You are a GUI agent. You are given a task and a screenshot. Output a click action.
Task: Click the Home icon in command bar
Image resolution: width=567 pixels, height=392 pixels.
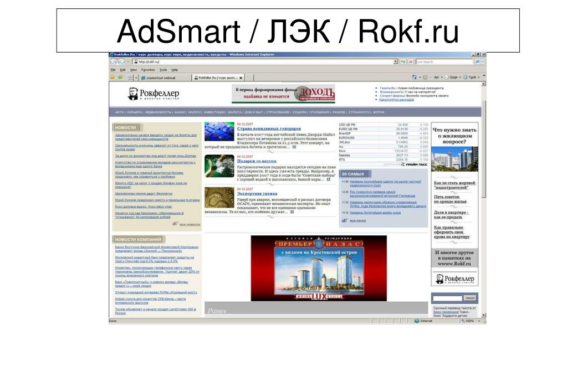coord(415,78)
